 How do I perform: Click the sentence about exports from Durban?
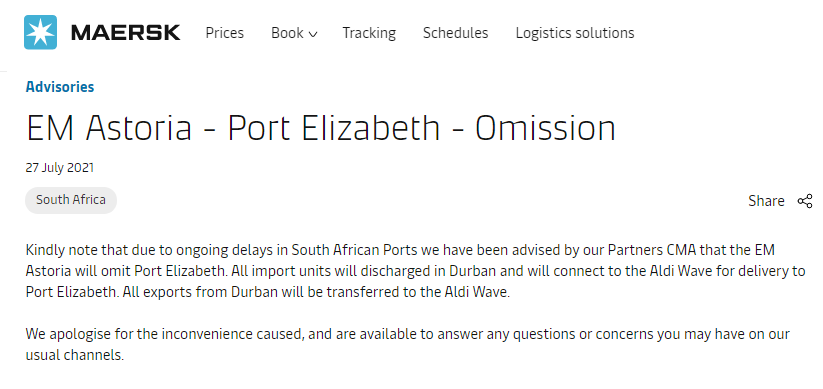point(316,292)
